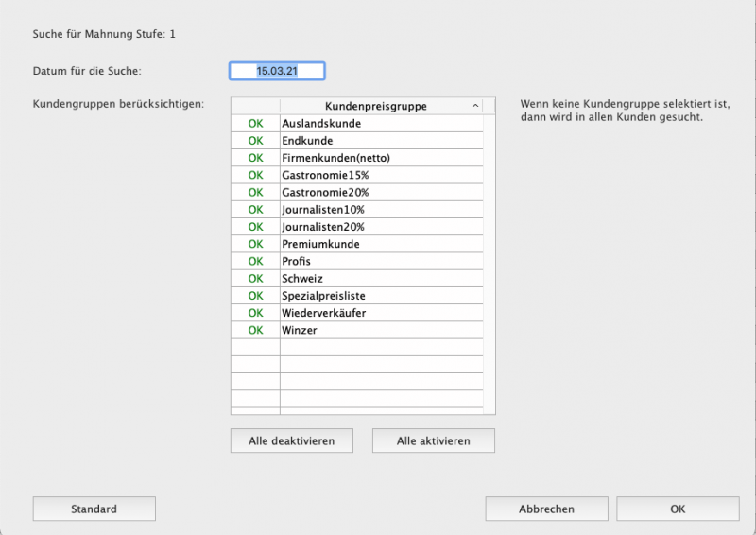Sort by the Kundenpreisgruppe column header

click(381, 106)
